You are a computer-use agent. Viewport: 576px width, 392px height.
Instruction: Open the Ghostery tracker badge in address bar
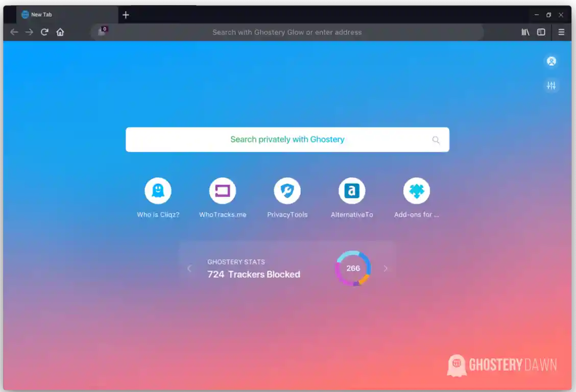pos(103,32)
